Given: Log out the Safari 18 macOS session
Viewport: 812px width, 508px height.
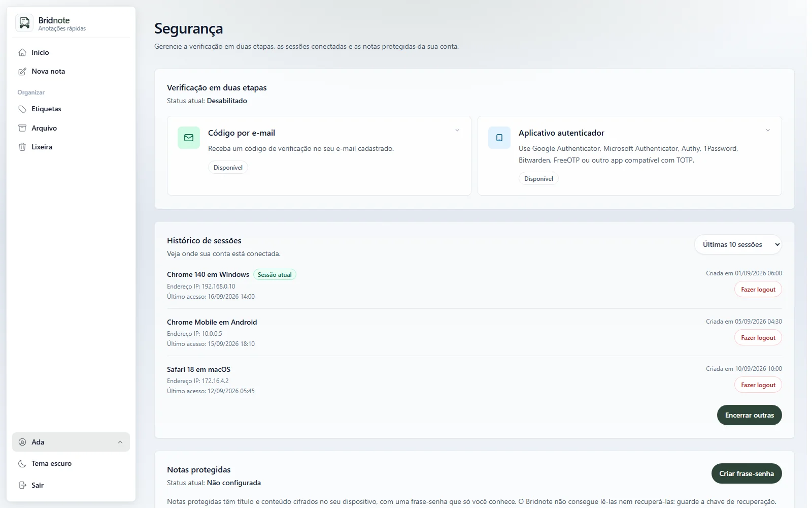Looking at the screenshot, I should (x=758, y=385).
